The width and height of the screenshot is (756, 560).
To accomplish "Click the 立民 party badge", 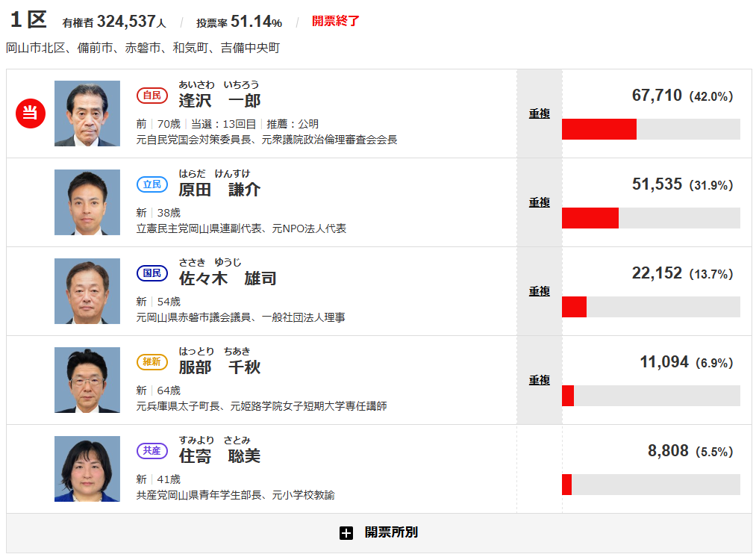I will pyautogui.click(x=152, y=184).
